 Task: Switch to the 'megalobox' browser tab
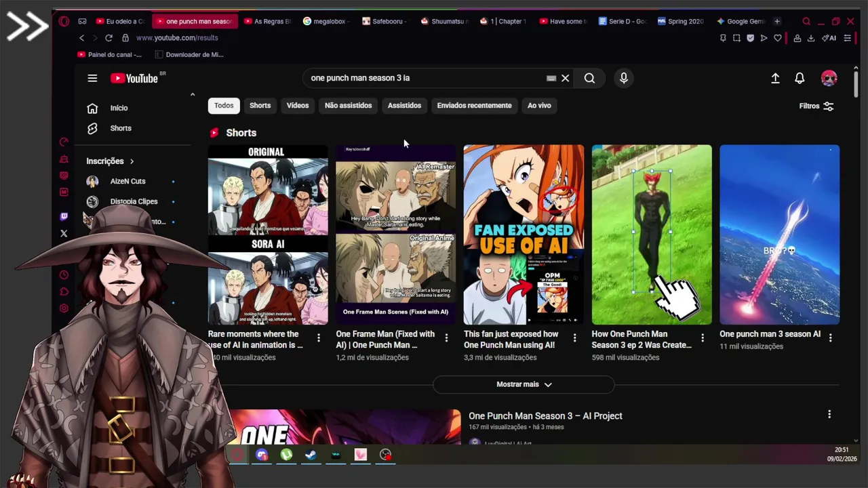327,21
